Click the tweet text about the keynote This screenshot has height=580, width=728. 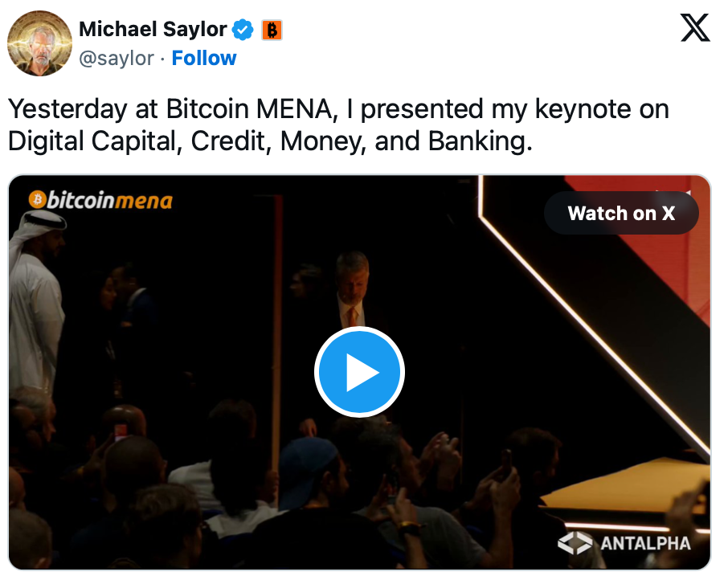337,125
